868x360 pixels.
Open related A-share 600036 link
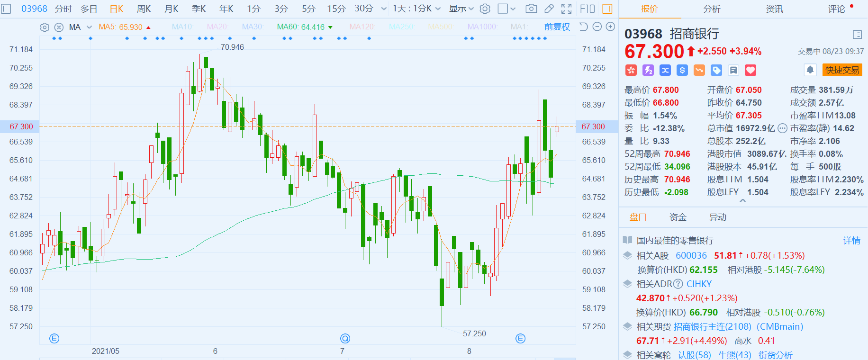tap(691, 255)
